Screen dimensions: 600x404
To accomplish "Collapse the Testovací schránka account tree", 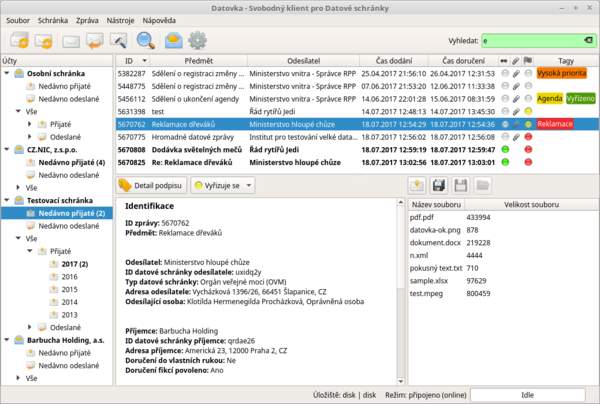I will (7, 199).
